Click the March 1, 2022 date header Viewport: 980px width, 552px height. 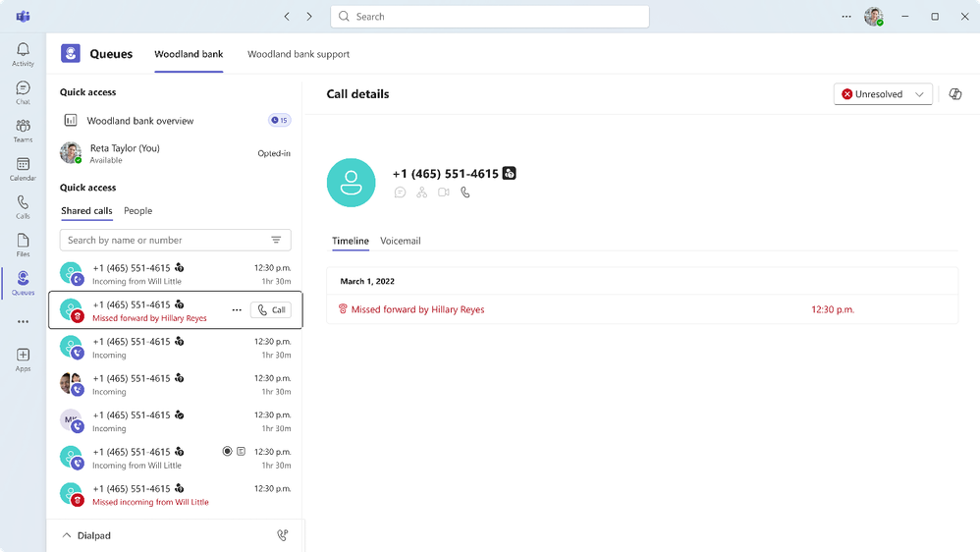click(367, 281)
